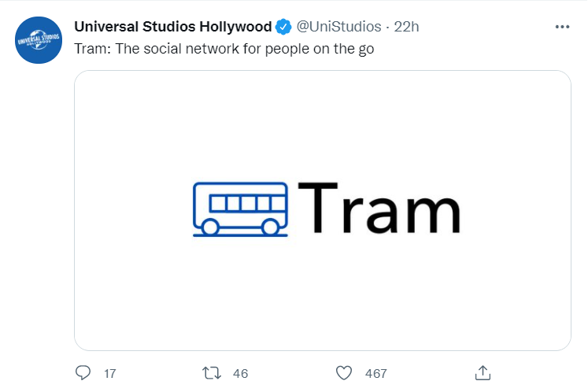Click the blue verified badge
The image size is (588, 392).
[x=283, y=27]
